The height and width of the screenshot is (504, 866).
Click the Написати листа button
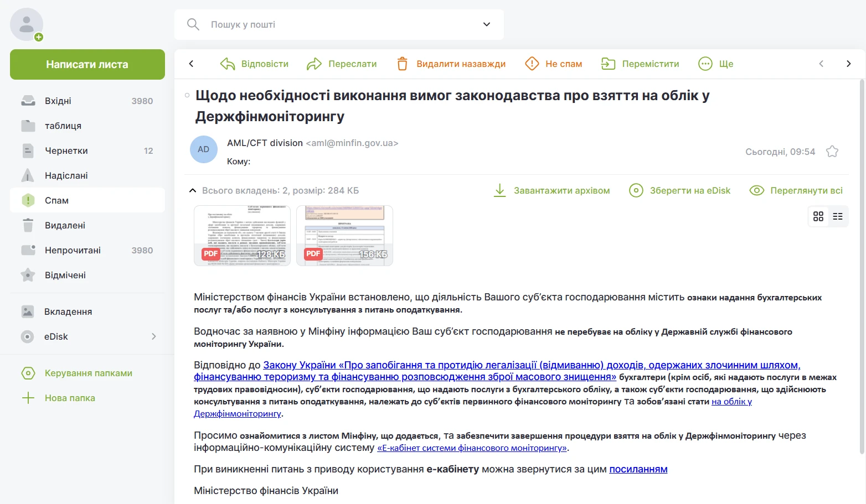(87, 64)
